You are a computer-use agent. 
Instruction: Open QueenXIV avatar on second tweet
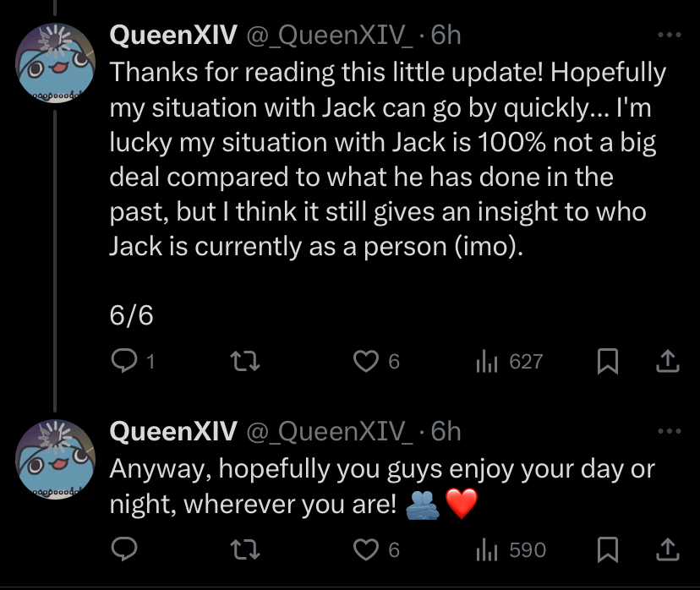pyautogui.click(x=55, y=459)
